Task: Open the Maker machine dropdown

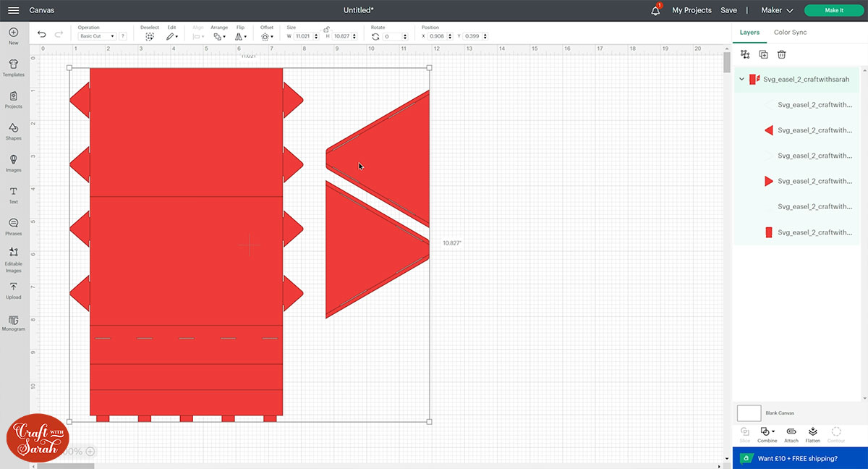Action: point(777,11)
